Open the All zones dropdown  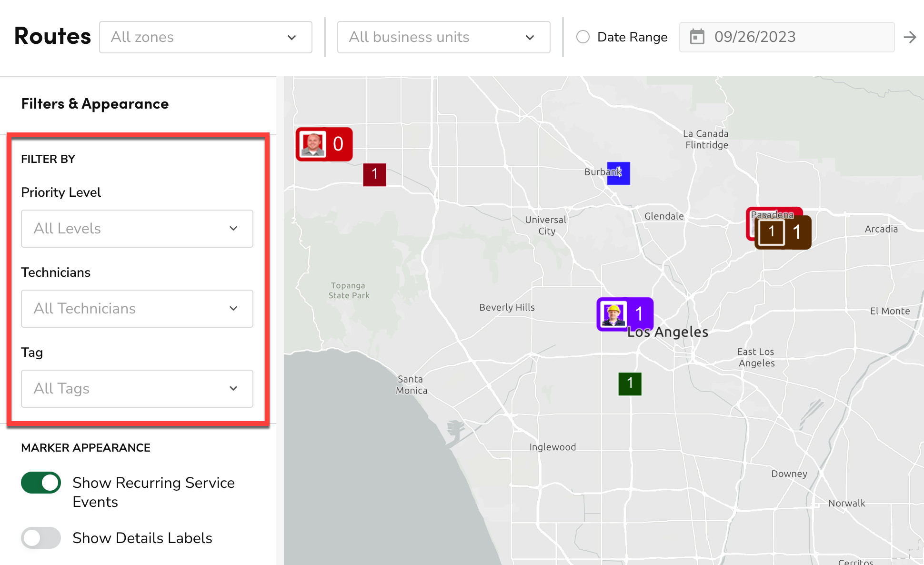pos(205,37)
